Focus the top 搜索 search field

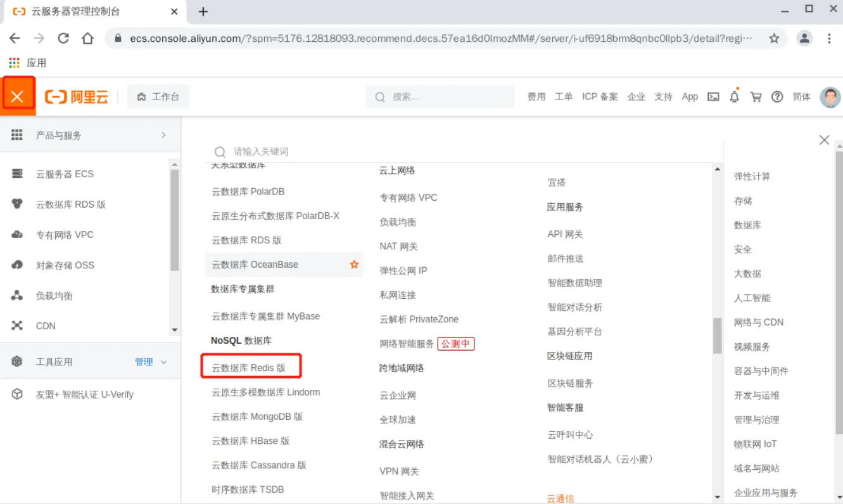(440, 97)
